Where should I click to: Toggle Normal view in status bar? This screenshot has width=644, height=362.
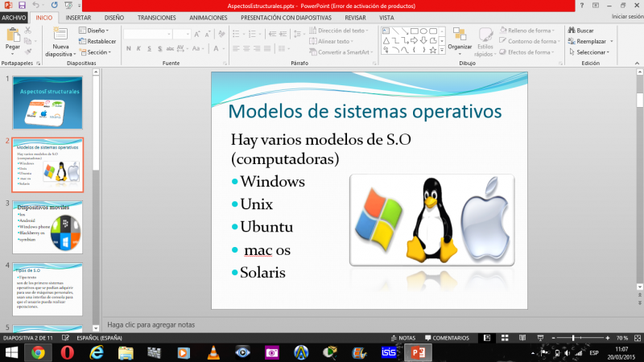tap(487, 338)
